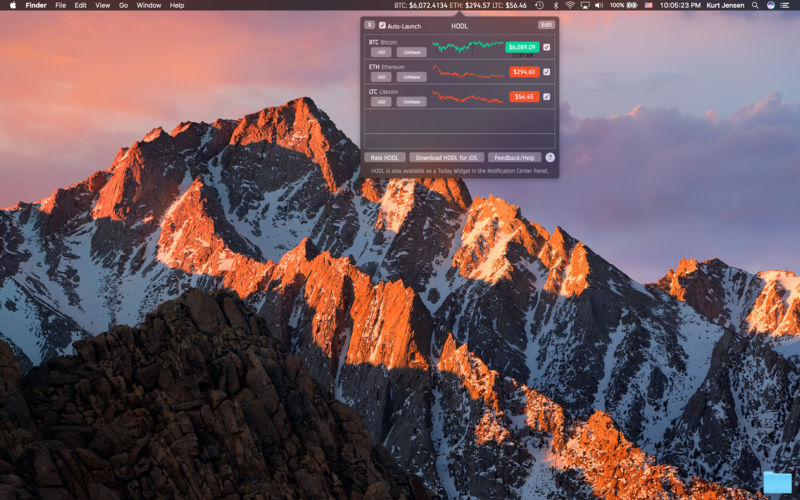Click the Bitcoin price chart
800x500 pixels.
point(467,46)
